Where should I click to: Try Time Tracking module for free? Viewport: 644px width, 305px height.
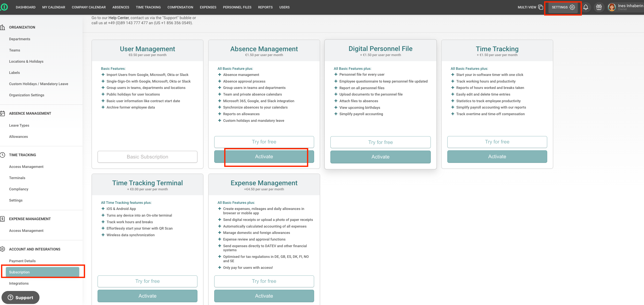click(x=497, y=142)
